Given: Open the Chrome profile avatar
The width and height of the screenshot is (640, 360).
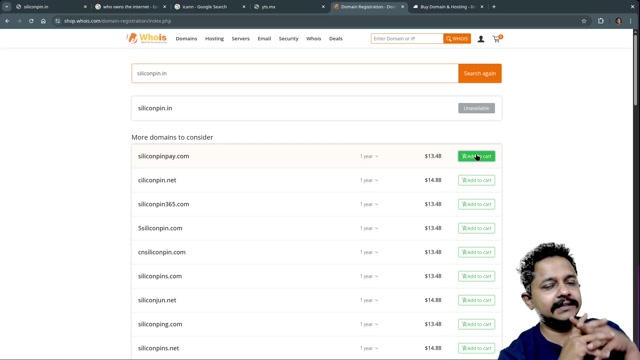Looking at the screenshot, I should click(x=619, y=21).
